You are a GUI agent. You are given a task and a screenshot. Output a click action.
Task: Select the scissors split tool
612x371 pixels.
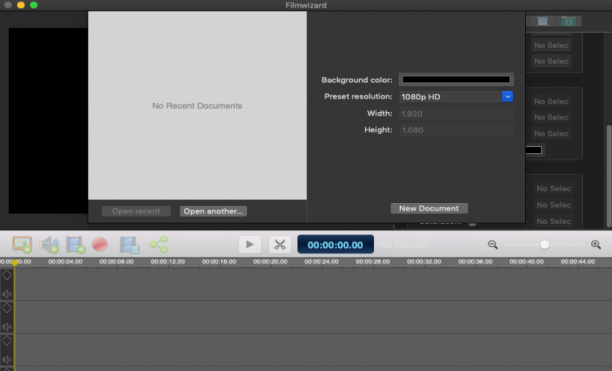pyautogui.click(x=280, y=245)
